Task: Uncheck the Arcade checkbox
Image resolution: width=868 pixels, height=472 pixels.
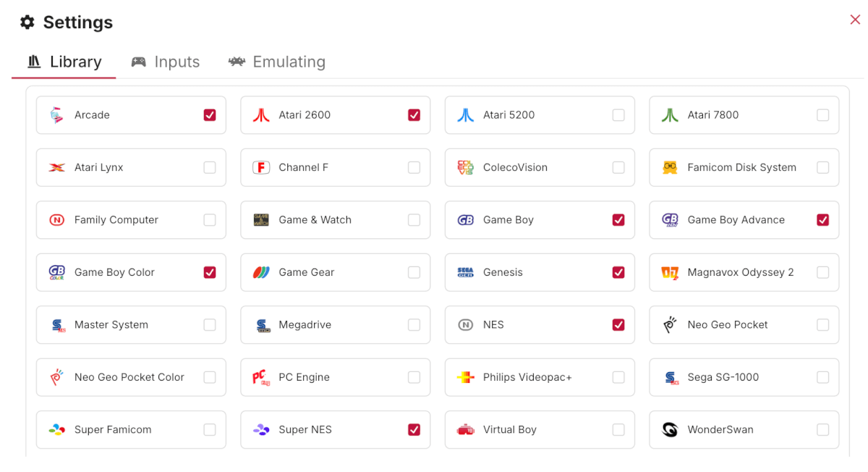Action: coord(210,115)
